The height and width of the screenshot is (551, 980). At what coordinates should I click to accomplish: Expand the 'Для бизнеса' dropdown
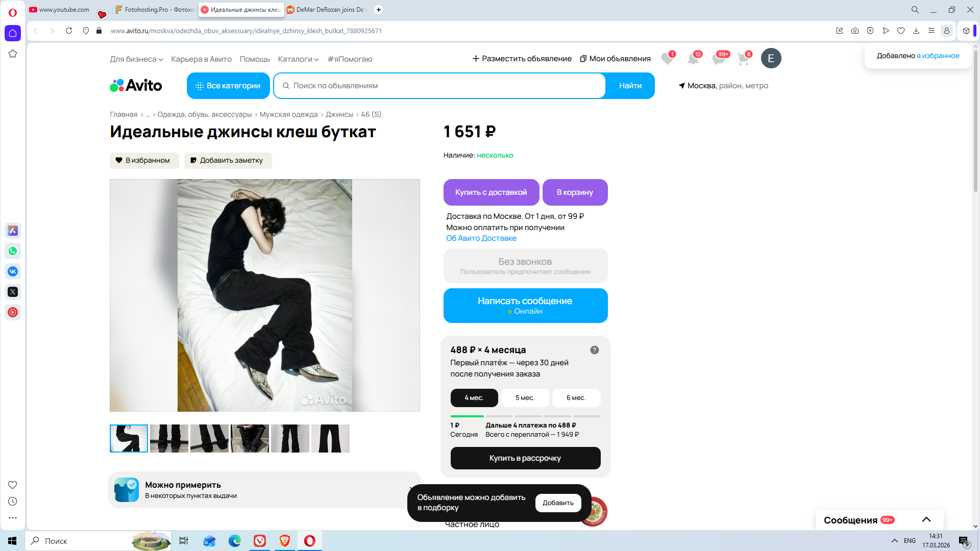pos(136,59)
